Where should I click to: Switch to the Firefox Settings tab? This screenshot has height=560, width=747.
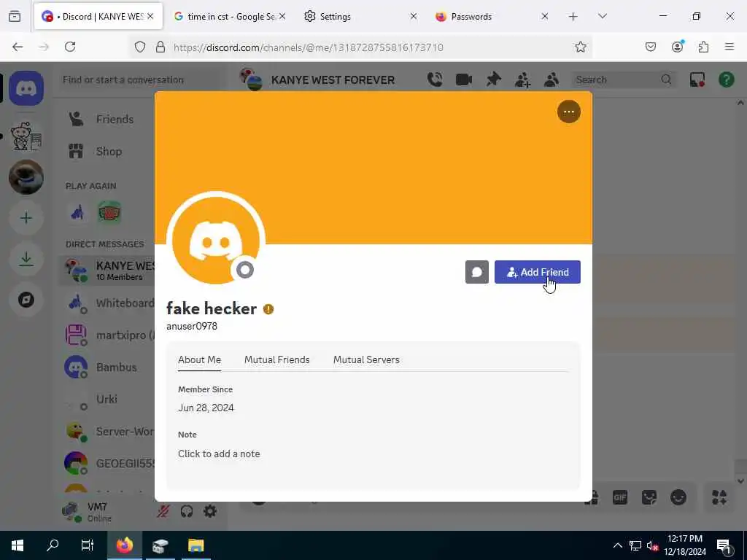pyautogui.click(x=360, y=17)
